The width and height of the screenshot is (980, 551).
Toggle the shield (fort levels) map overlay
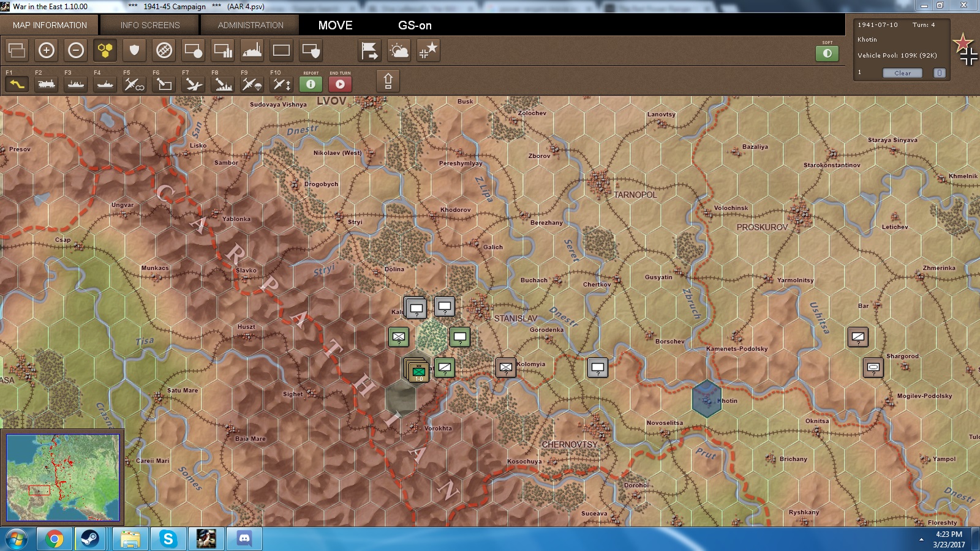click(x=135, y=50)
